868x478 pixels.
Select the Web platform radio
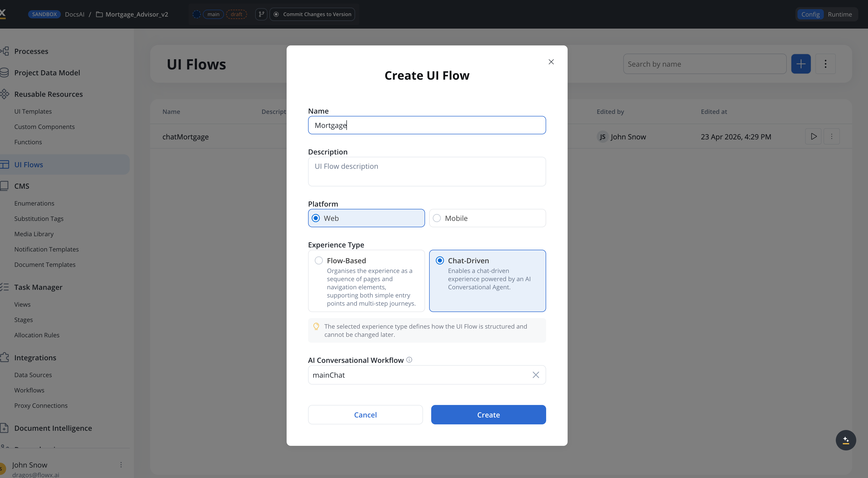click(x=316, y=218)
